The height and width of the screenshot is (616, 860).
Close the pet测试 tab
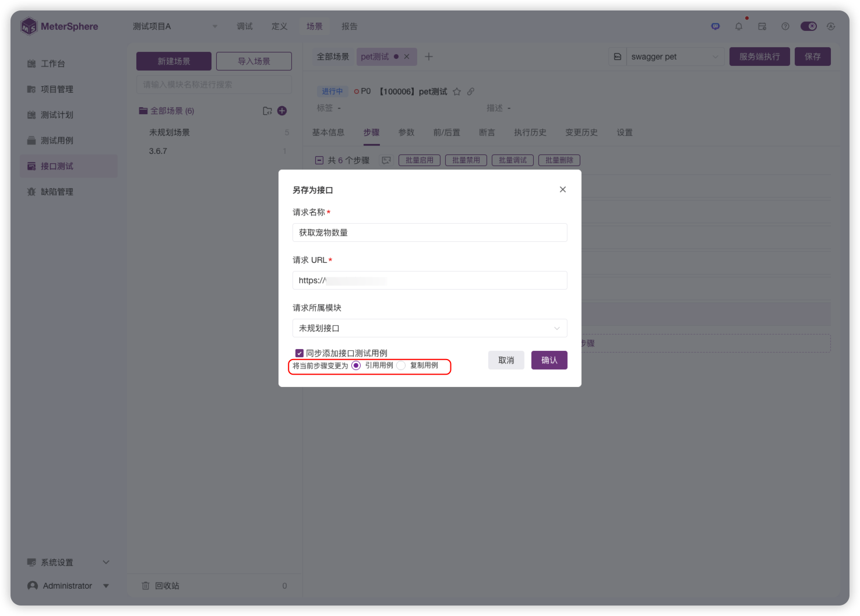click(x=407, y=57)
